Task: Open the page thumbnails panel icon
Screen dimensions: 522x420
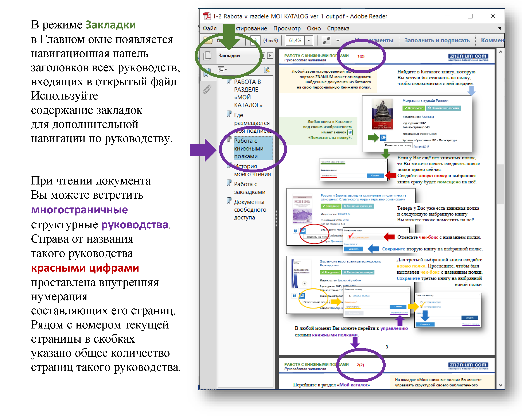Action: point(207,56)
